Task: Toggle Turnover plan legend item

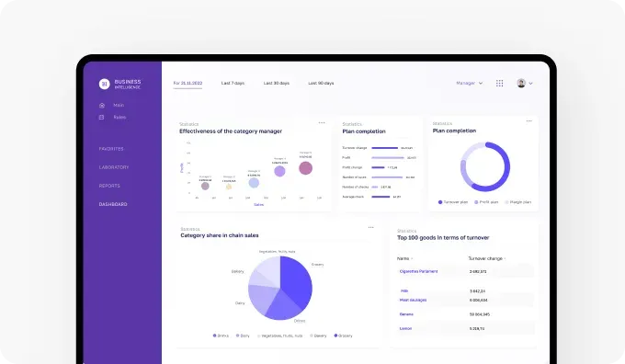Action: 453,202
